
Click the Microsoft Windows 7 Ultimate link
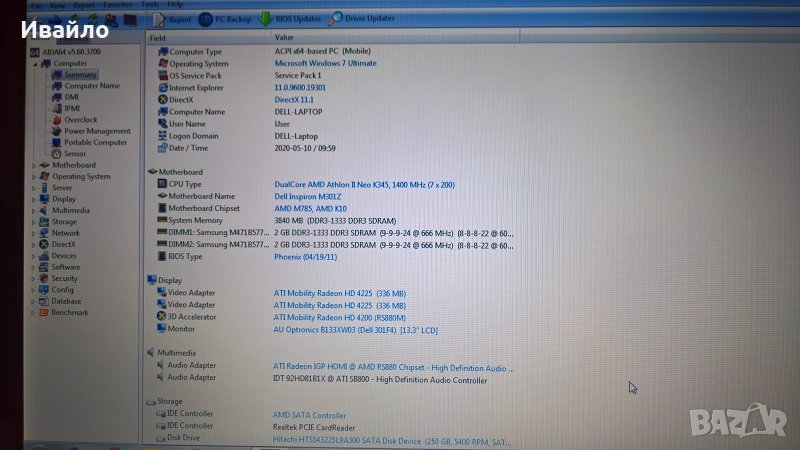pyautogui.click(x=325, y=63)
